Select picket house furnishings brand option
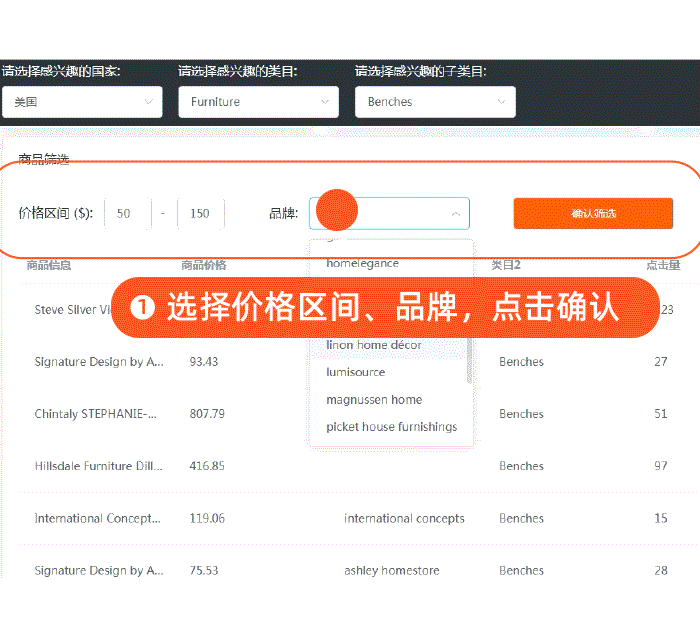Screen dimensions: 700x640 point(392,427)
